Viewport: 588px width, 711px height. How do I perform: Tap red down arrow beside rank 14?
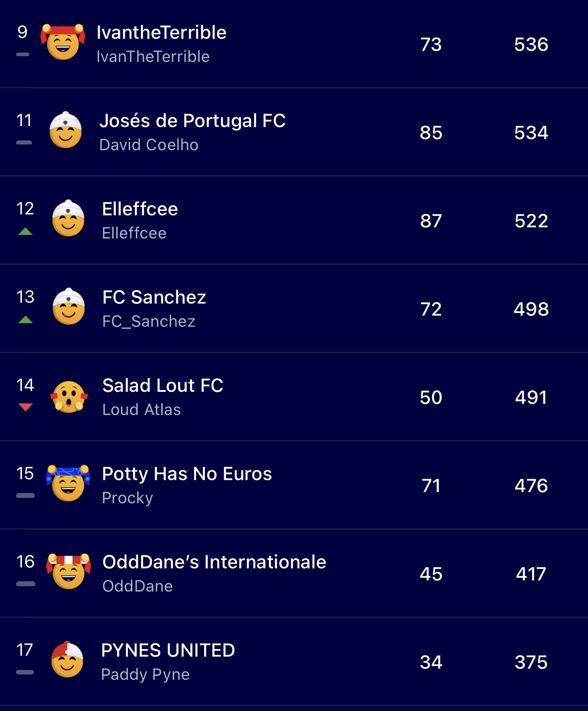click(x=25, y=407)
